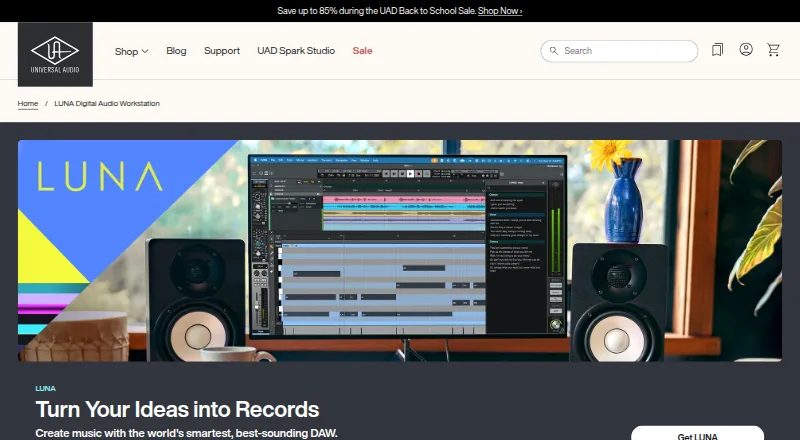The height and width of the screenshot is (440, 800).
Task: Click the LUNA hero banner image
Action: [x=400, y=251]
